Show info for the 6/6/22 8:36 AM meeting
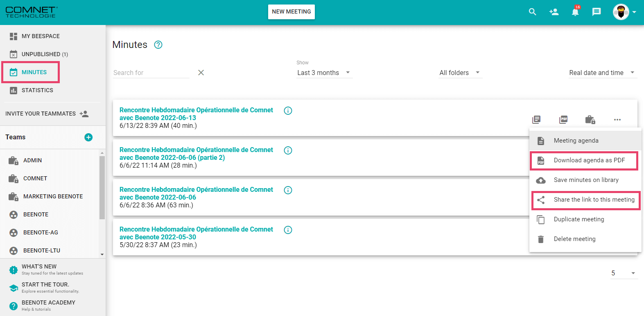Screen dimensions: 644x316 click(288, 190)
